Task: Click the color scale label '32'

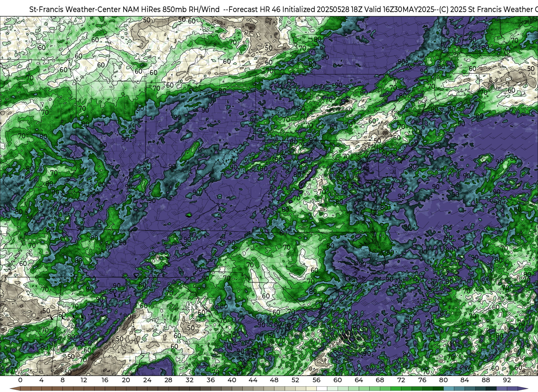Action: pos(189,380)
